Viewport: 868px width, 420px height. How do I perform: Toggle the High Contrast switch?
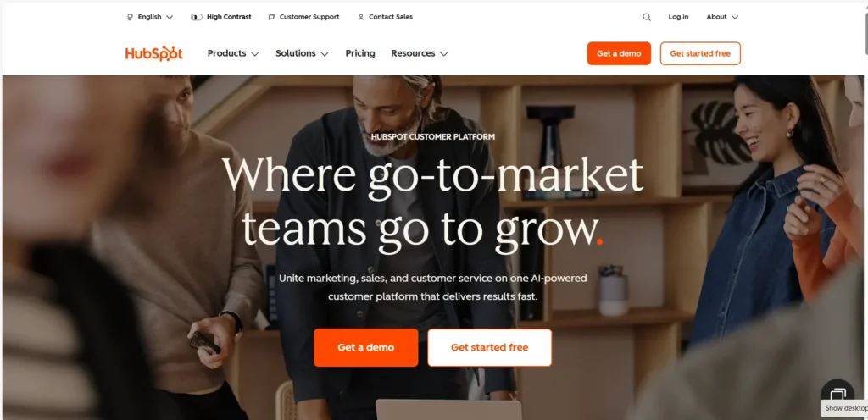pyautogui.click(x=197, y=17)
